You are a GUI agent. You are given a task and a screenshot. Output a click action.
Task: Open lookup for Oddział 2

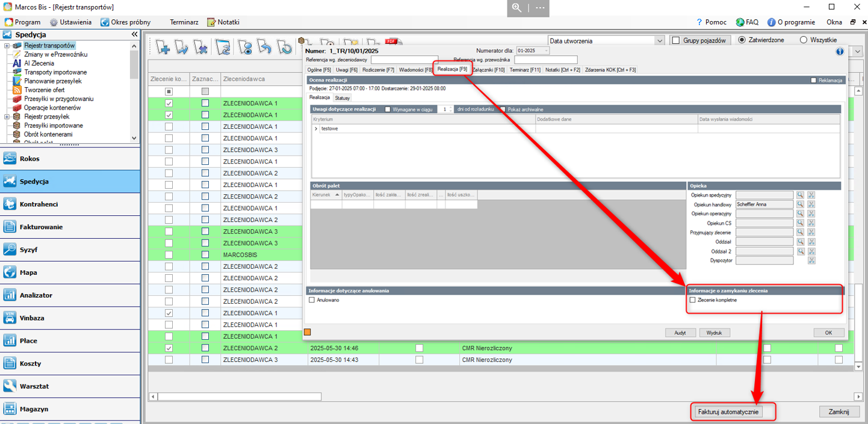[x=800, y=251]
